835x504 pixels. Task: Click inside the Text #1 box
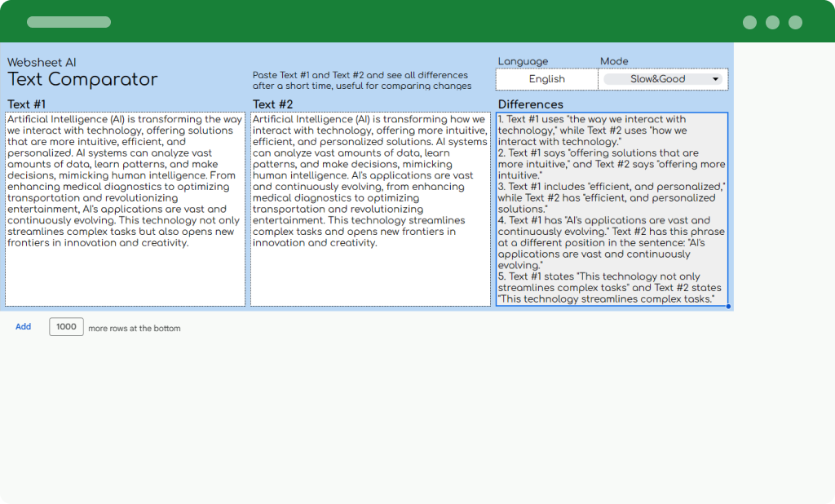click(x=125, y=209)
